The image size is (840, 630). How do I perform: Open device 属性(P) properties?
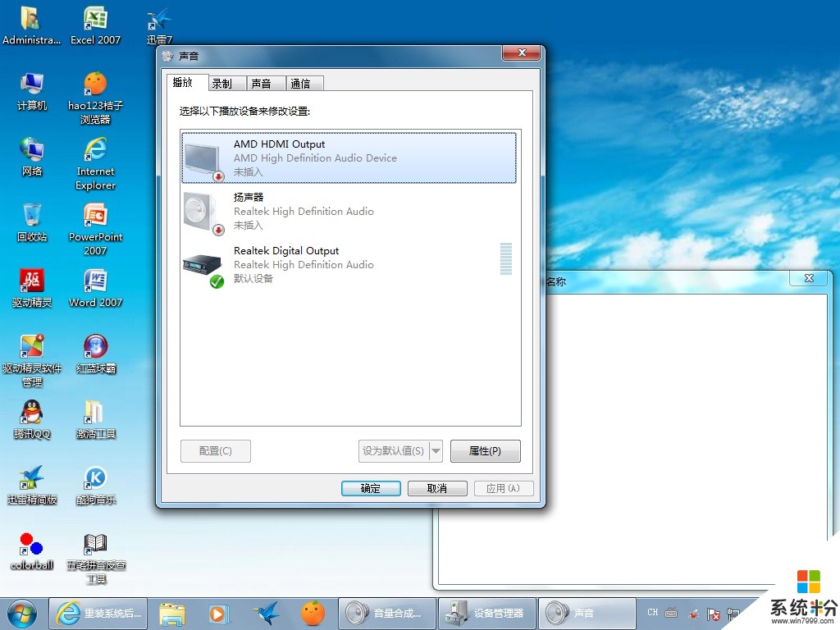(x=486, y=451)
